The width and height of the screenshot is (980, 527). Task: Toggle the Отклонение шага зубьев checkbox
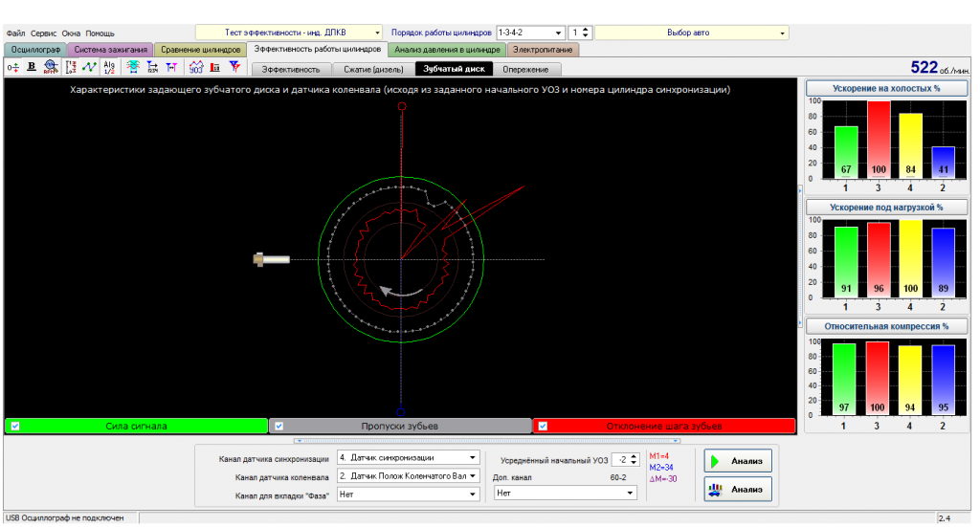pos(544,426)
